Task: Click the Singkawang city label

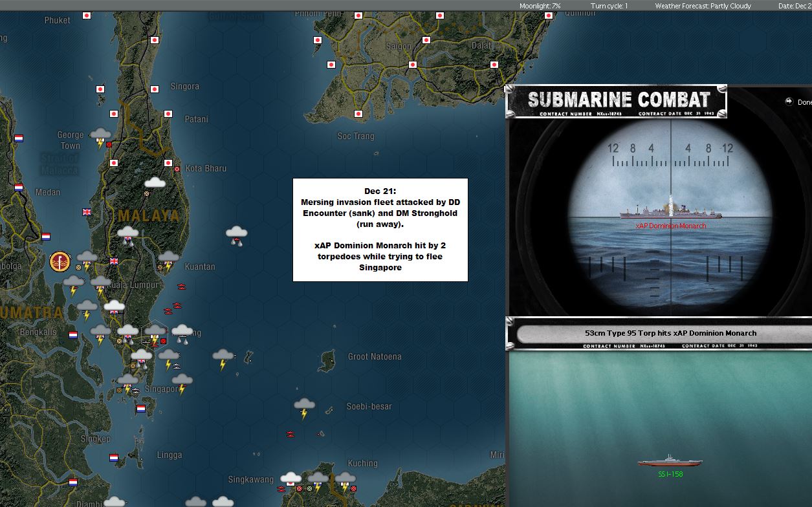Action: click(251, 480)
